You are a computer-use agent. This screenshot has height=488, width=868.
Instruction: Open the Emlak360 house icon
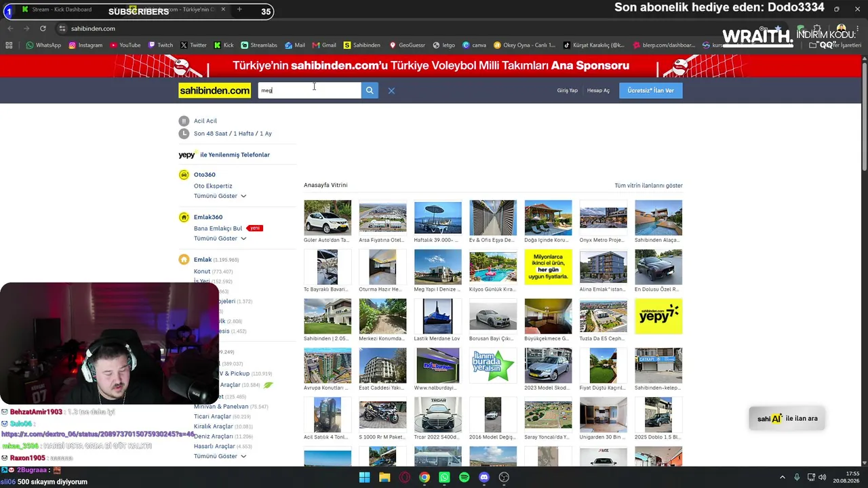pos(184,218)
